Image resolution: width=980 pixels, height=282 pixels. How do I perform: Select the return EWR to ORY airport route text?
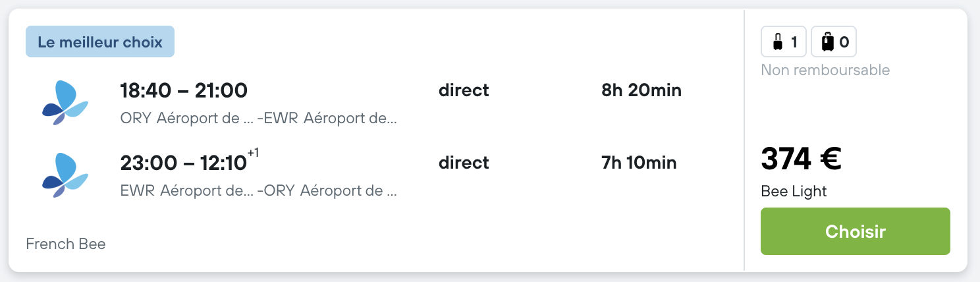pyautogui.click(x=259, y=191)
